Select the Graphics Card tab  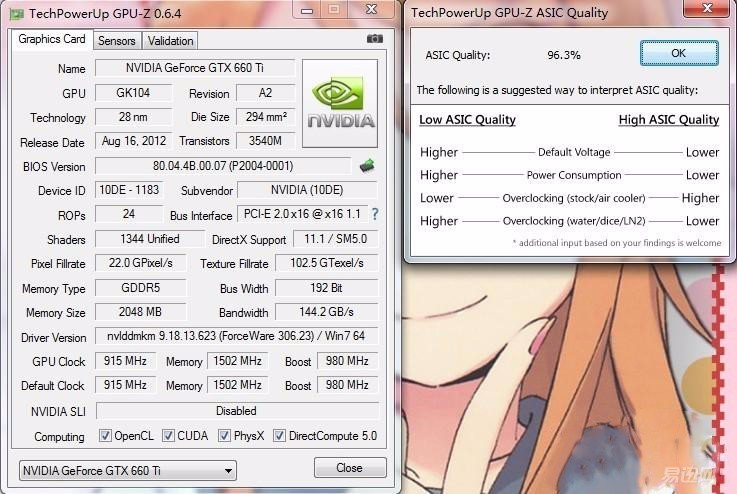point(52,39)
